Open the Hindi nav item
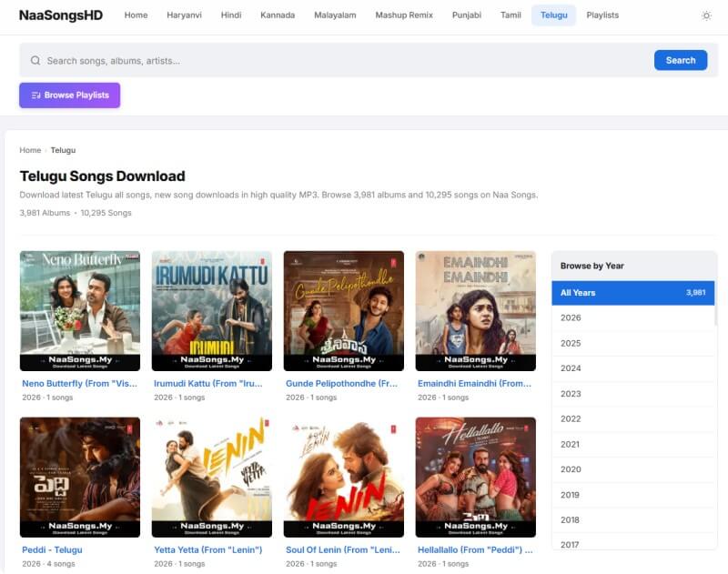Screen dimensions: 728x574 [x=231, y=15]
